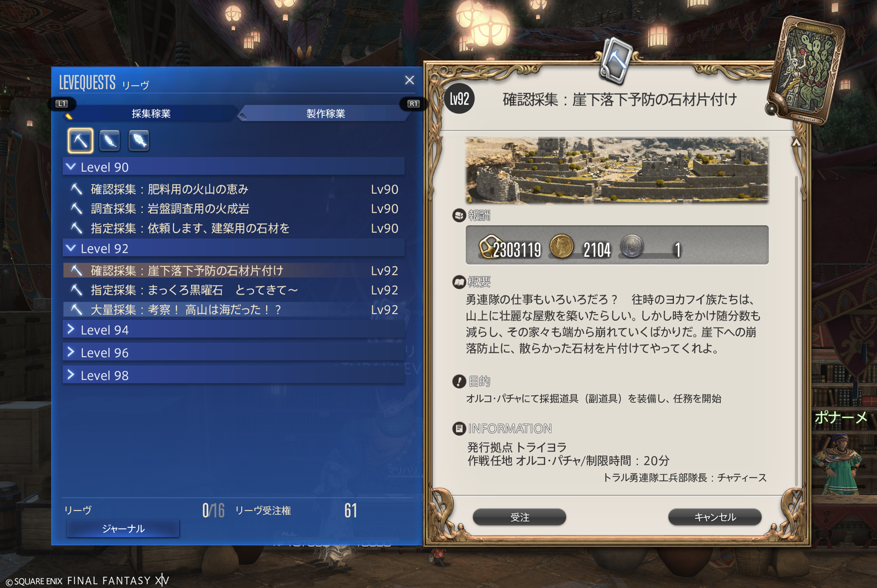Click the gil coin reward icon
The image size is (877, 588).
[561, 246]
